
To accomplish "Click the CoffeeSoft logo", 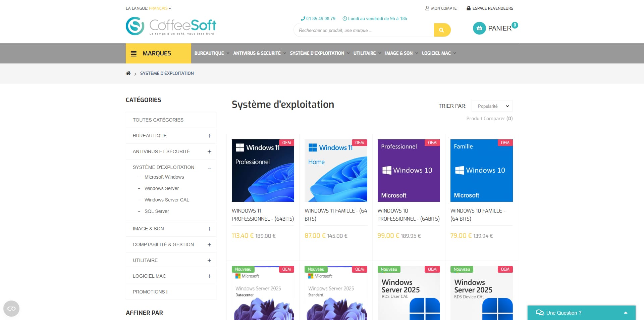I will (171, 26).
